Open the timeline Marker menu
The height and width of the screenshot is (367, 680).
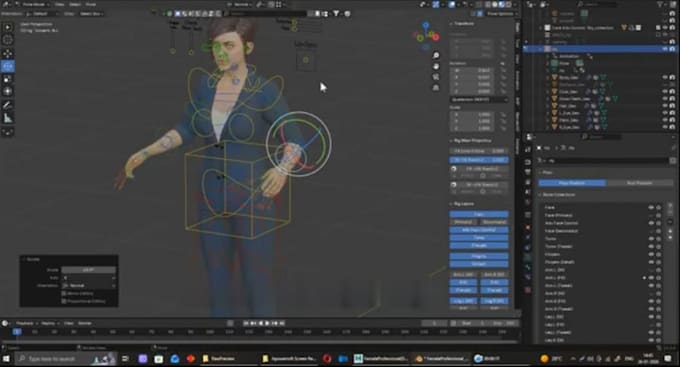pos(85,323)
